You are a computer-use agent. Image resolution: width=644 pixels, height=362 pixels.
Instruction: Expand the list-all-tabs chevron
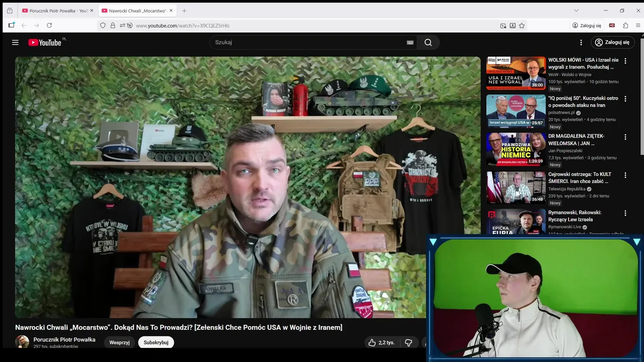pos(576,11)
